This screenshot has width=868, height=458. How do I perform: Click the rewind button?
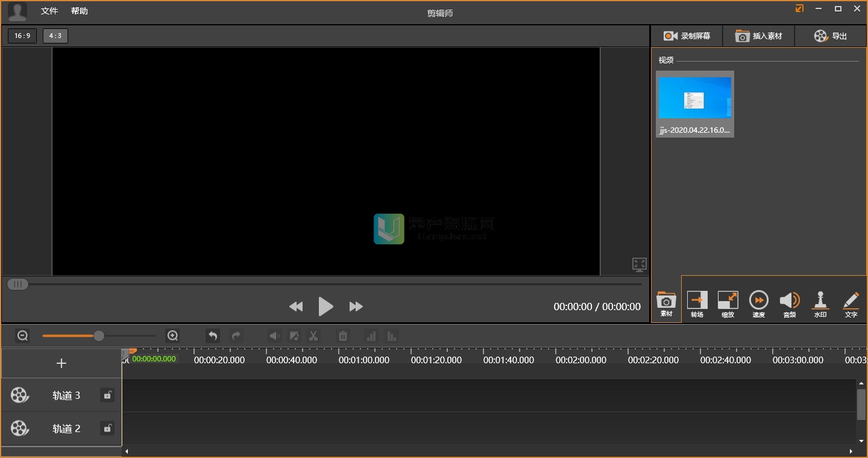click(x=295, y=307)
